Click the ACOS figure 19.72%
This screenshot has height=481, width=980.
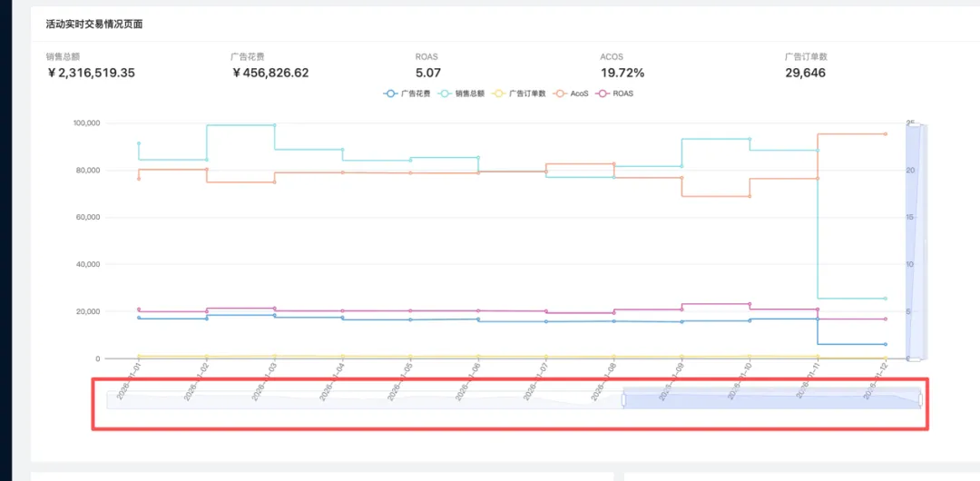pyautogui.click(x=622, y=73)
